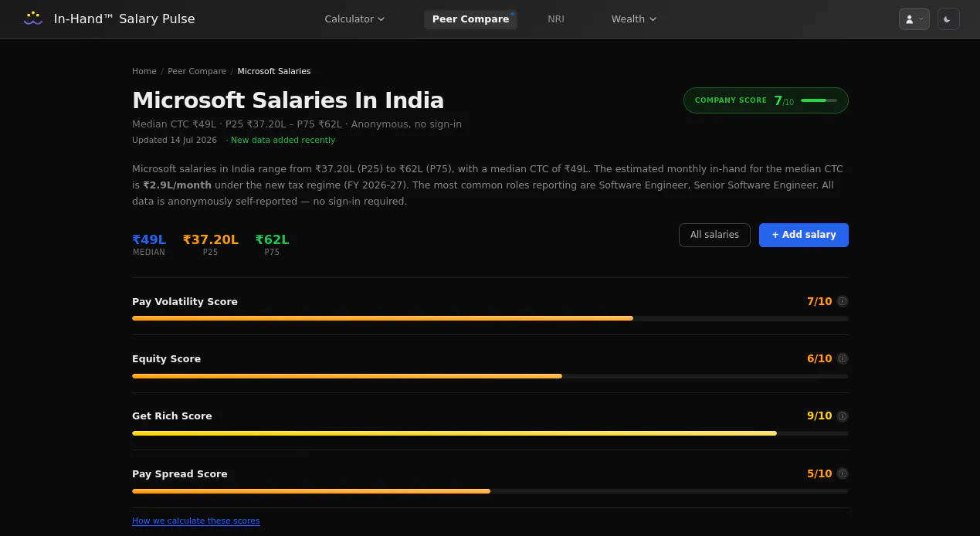
Task: Click the In-Hand Salary Pulse site title
Action: pyautogui.click(x=124, y=19)
